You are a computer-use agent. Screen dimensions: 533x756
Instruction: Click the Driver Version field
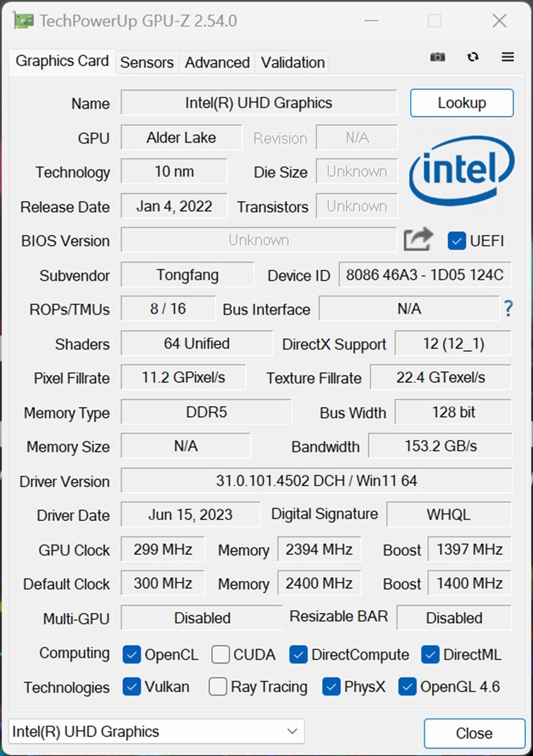click(x=316, y=481)
